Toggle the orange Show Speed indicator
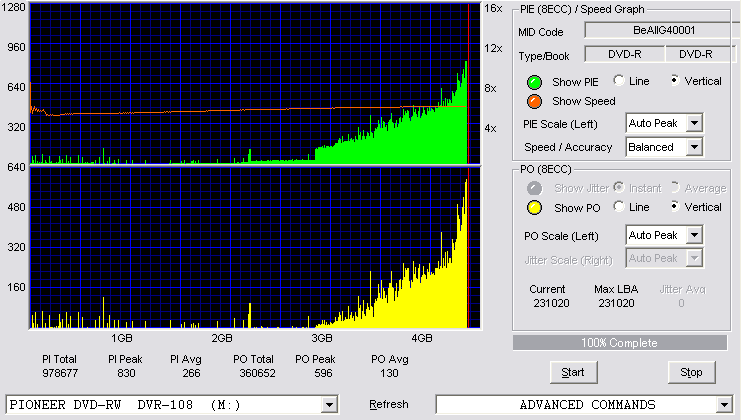This screenshot has height=420, width=742. tap(534, 101)
